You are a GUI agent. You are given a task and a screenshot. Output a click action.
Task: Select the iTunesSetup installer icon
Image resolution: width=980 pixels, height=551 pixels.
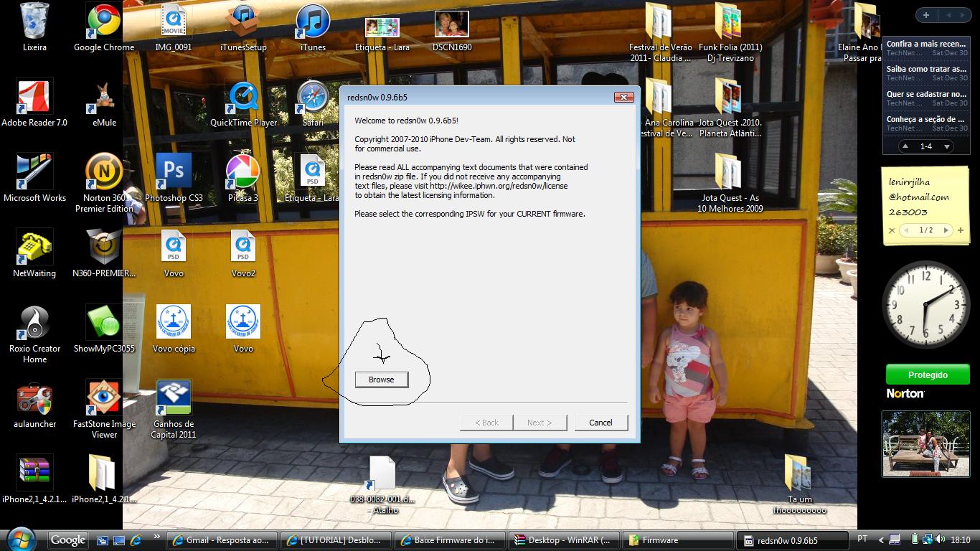243,27
